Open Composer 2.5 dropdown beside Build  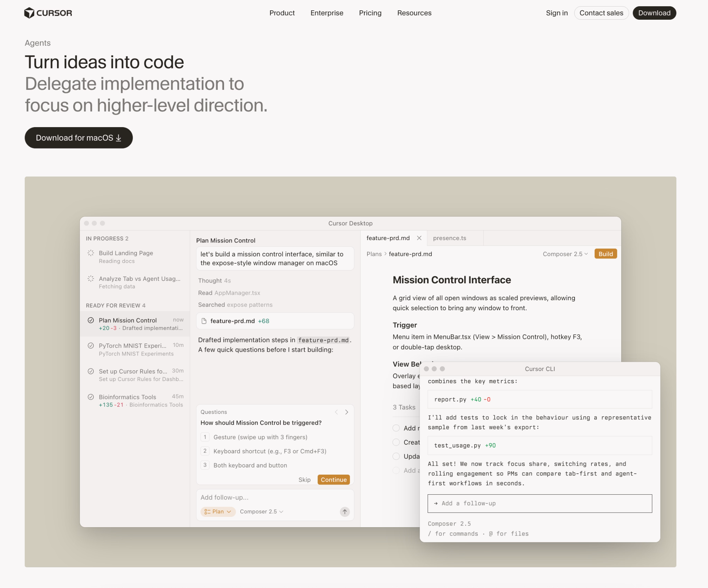565,254
